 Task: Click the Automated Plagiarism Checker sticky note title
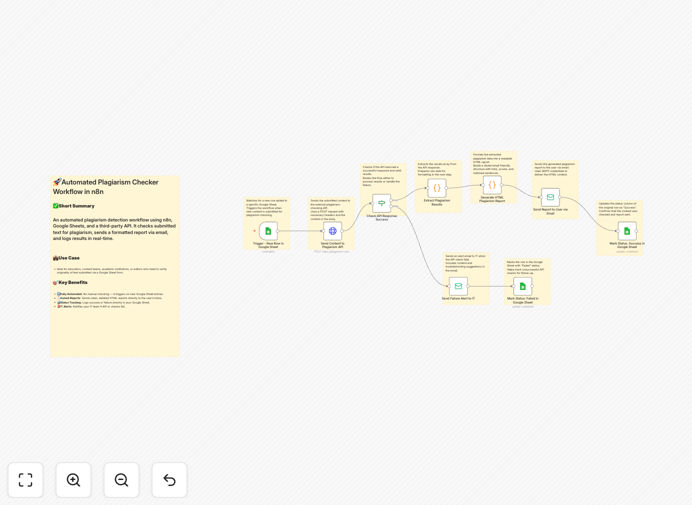tap(105, 187)
